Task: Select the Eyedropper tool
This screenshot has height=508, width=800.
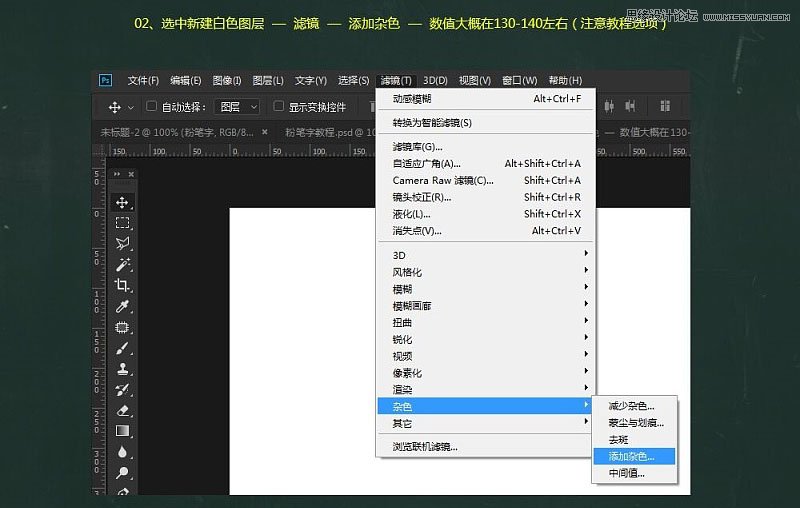Action: pos(123,306)
